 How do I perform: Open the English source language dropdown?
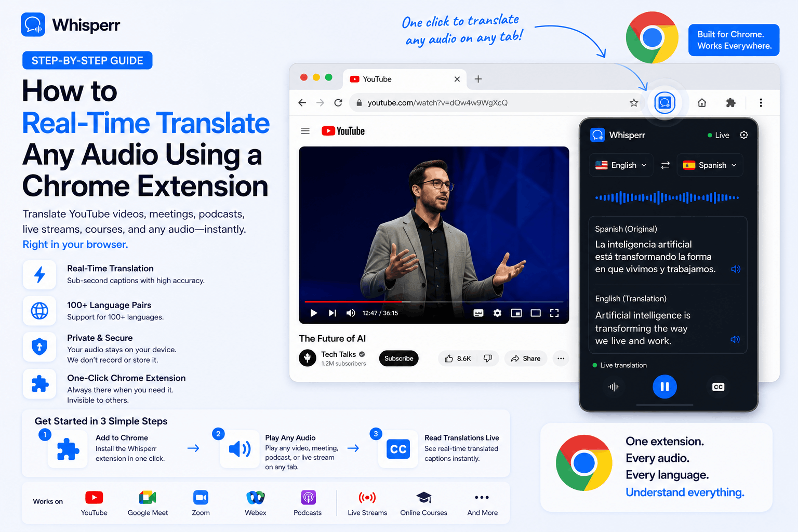[621, 165]
